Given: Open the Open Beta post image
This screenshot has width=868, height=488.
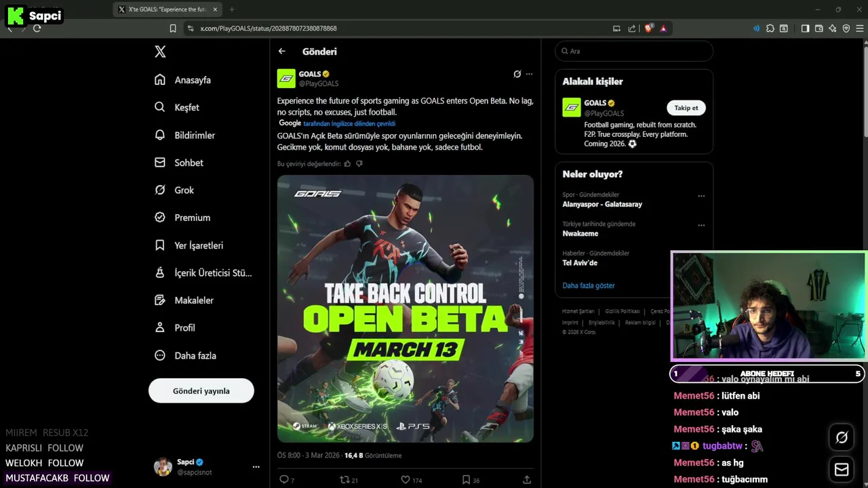Looking at the screenshot, I should pos(406,309).
